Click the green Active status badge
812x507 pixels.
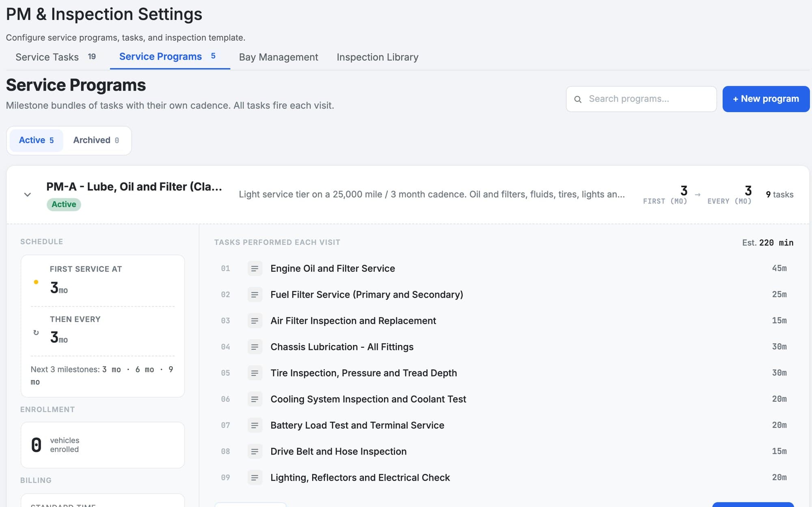[x=64, y=204]
